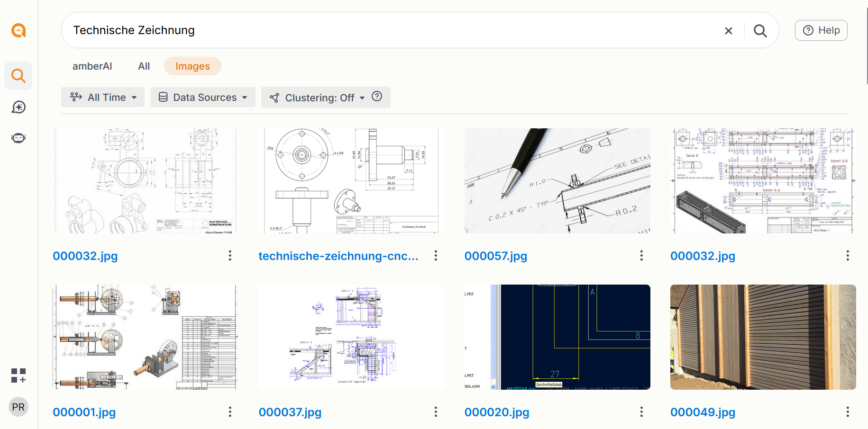Open more options for 000001.jpg
This screenshot has height=429, width=868.
230,412
